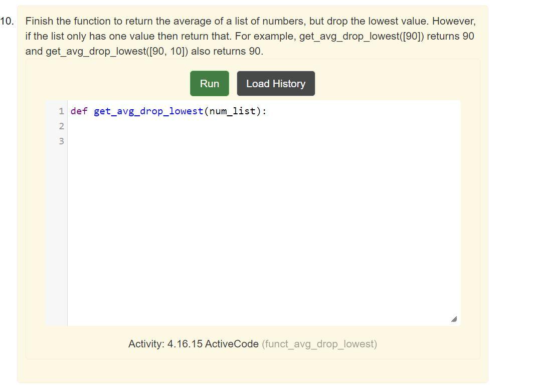Screen dimensions: 534x392
Task: Click the dark Load History button label
Action: point(275,83)
